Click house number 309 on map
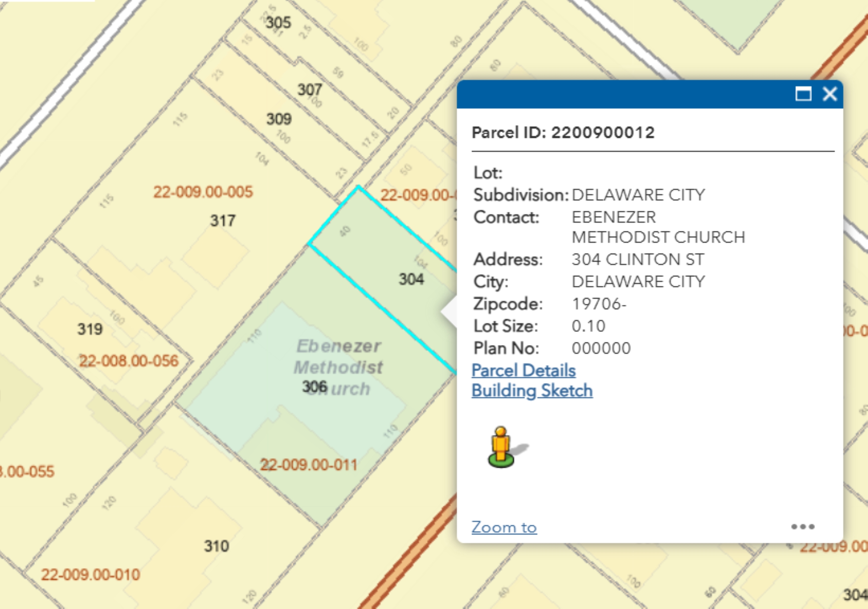The image size is (868, 609). click(279, 119)
